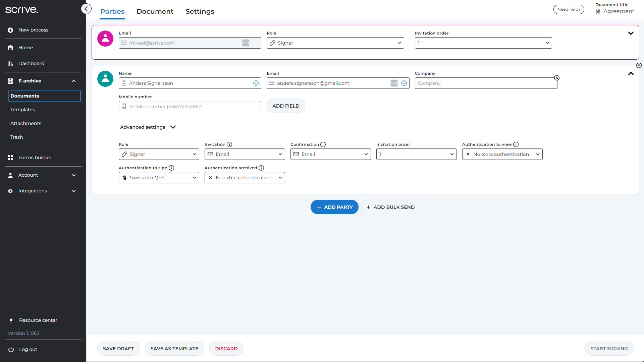The image size is (644, 362).
Task: Click the info icon beside Confirmation
Action: pyautogui.click(x=323, y=144)
